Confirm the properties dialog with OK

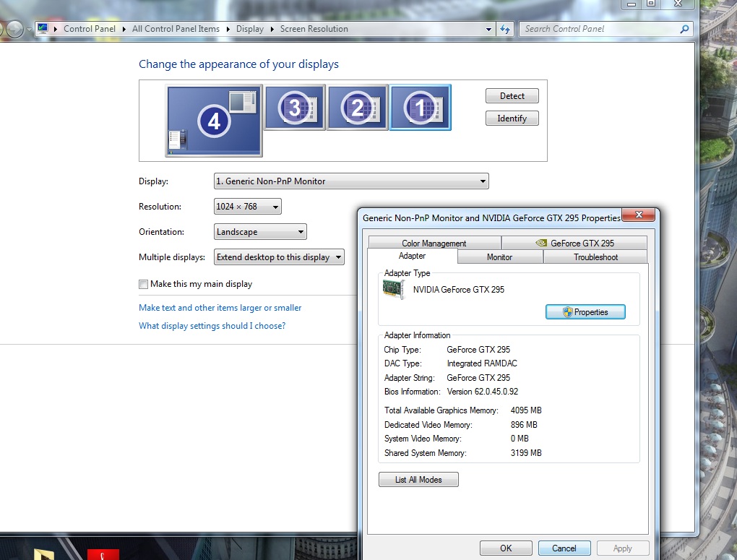point(506,548)
